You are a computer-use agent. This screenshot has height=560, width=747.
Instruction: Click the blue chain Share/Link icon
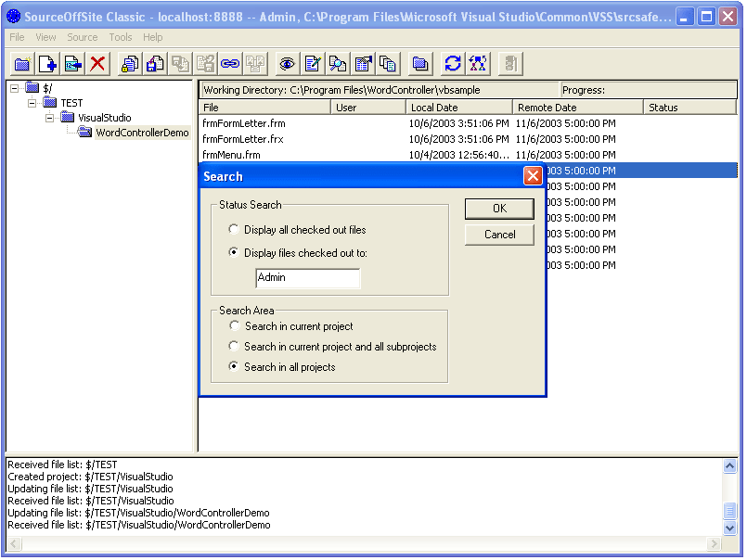(x=230, y=64)
